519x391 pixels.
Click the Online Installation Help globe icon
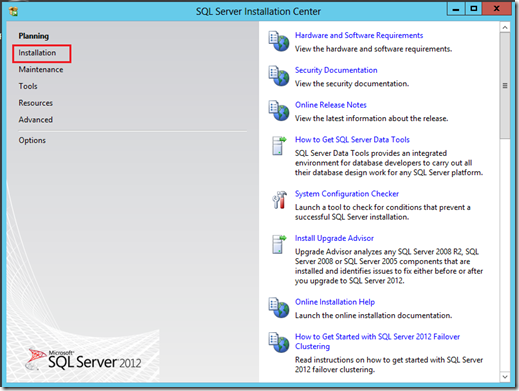pyautogui.click(x=279, y=308)
